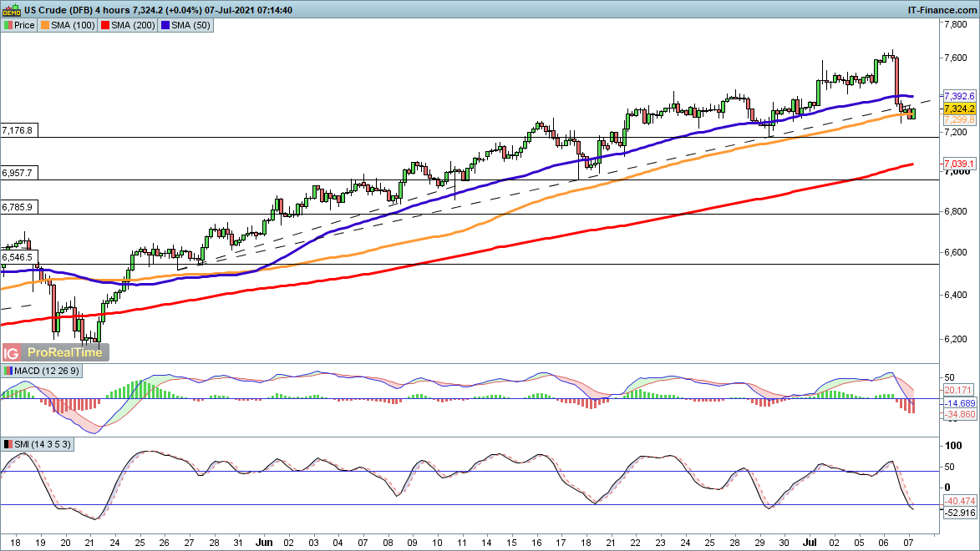Click the 6,785.9 support level label
The height and width of the screenshot is (551, 980).
18,207
